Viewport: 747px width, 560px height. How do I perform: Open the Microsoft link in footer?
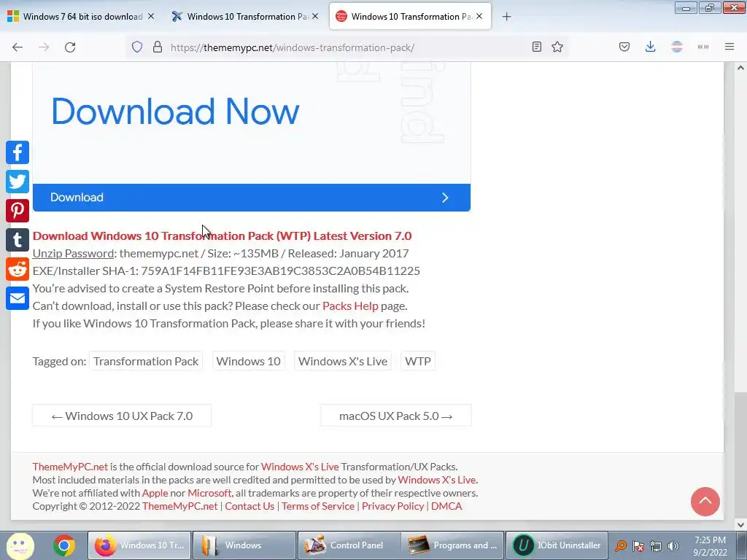tap(209, 493)
